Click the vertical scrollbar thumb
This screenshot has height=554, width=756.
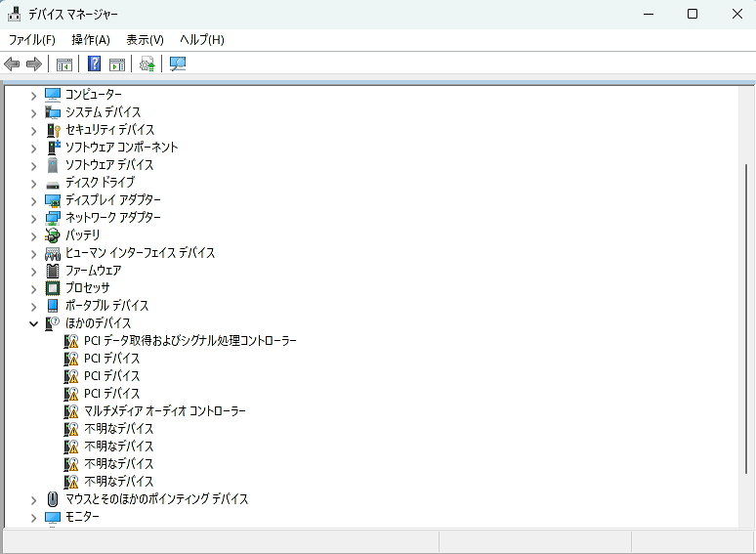pos(746,319)
